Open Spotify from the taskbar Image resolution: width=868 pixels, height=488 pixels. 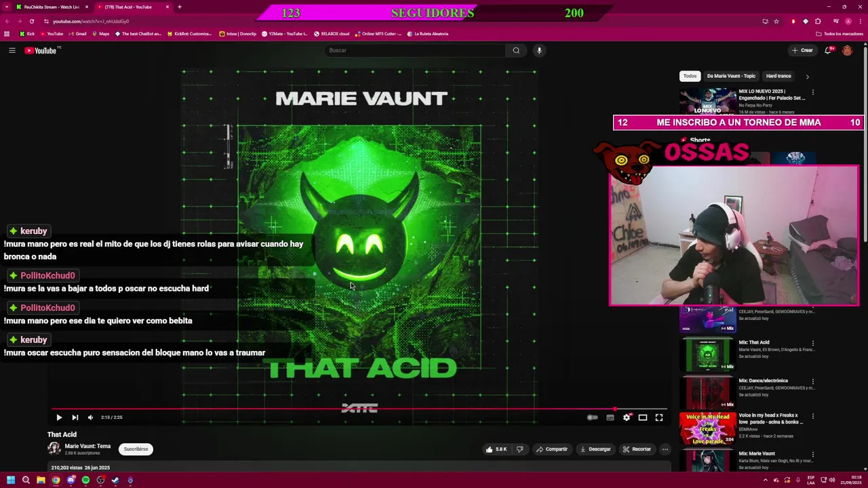click(x=85, y=481)
